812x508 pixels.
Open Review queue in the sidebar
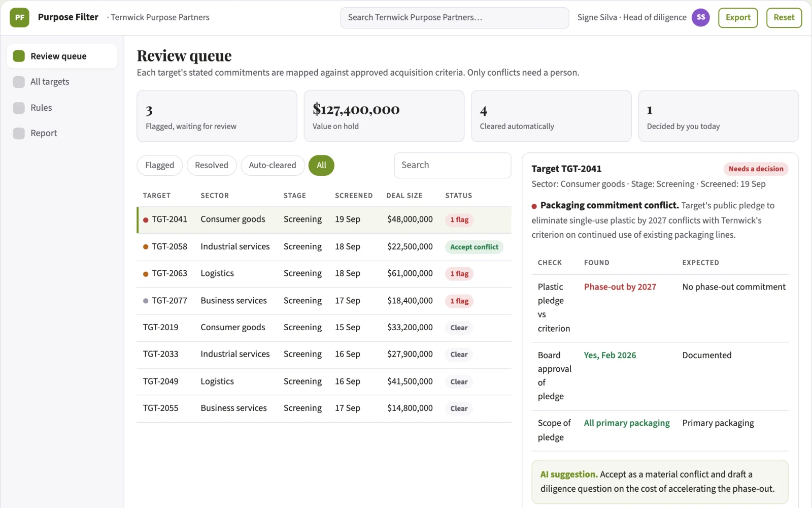click(x=62, y=56)
